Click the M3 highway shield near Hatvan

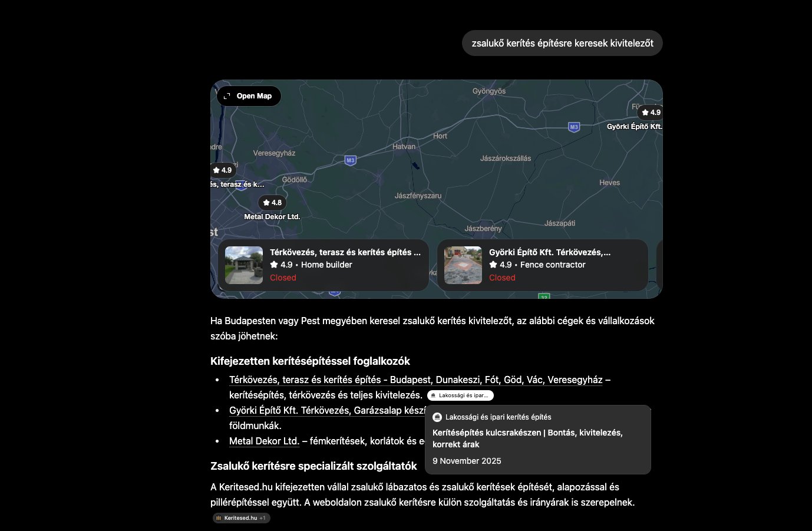point(351,160)
